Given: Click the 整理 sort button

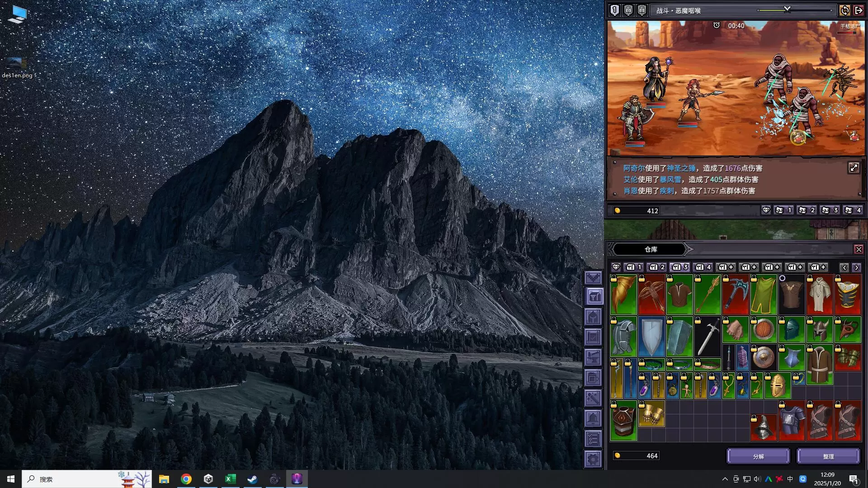Looking at the screenshot, I should click(828, 456).
